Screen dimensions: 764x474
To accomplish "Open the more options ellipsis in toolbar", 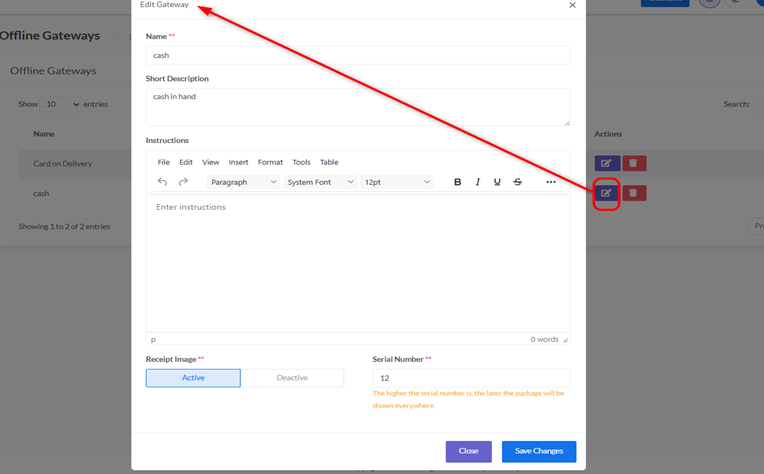I will pos(551,182).
